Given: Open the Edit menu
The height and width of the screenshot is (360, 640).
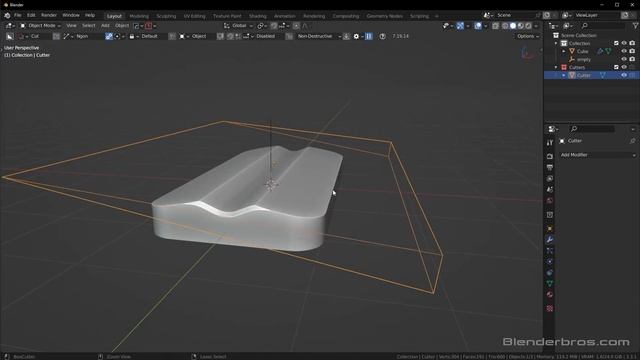Looking at the screenshot, I should coord(31,15).
